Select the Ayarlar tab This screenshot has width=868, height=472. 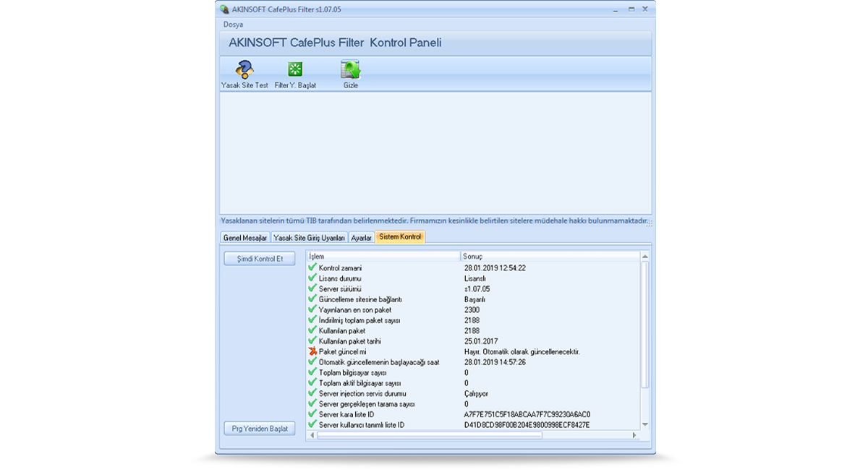point(361,238)
